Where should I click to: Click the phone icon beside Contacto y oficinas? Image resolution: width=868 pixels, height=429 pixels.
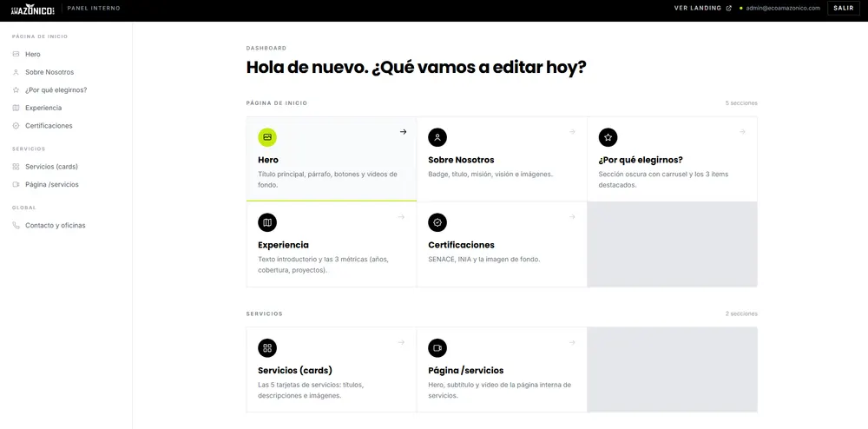click(16, 225)
